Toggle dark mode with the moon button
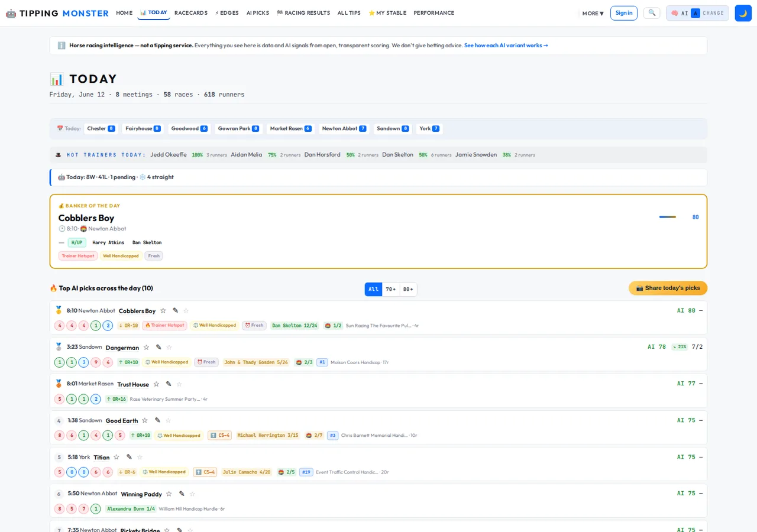Screen dimensions: 757x532 pyautogui.click(x=743, y=13)
